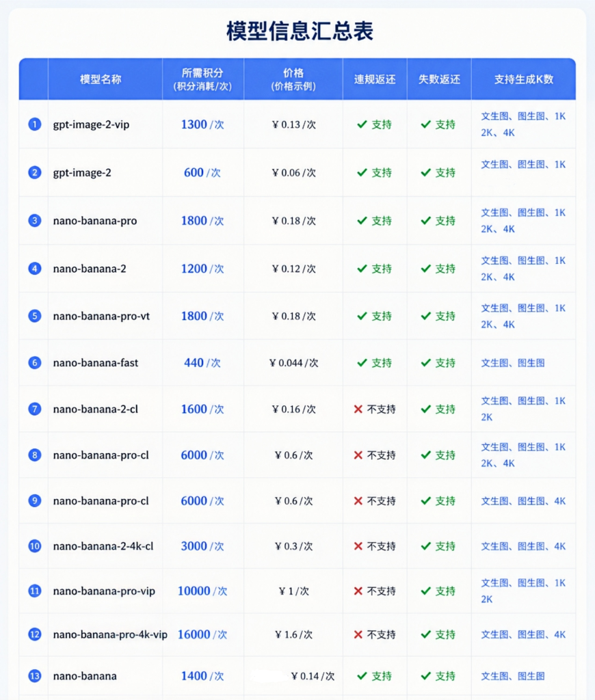Click the page title '模型信息汇总表'
Viewport: 595px width, 700px height.
pyautogui.click(x=300, y=31)
